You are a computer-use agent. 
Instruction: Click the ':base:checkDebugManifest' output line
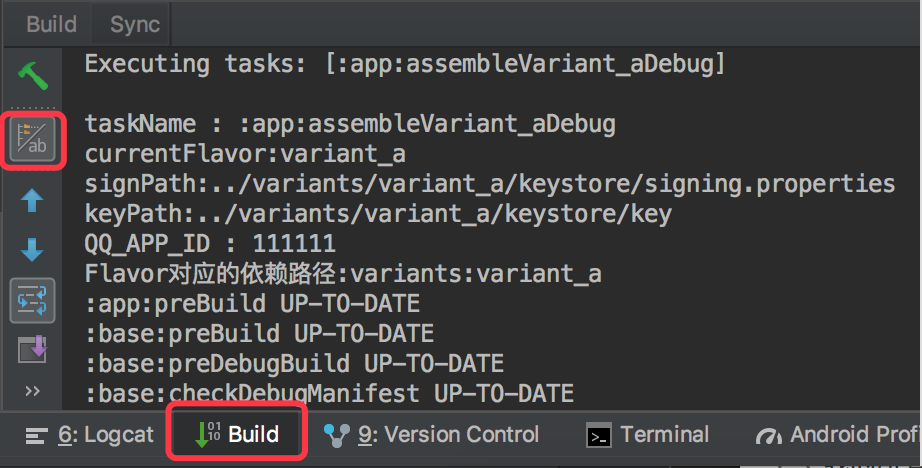pos(329,393)
